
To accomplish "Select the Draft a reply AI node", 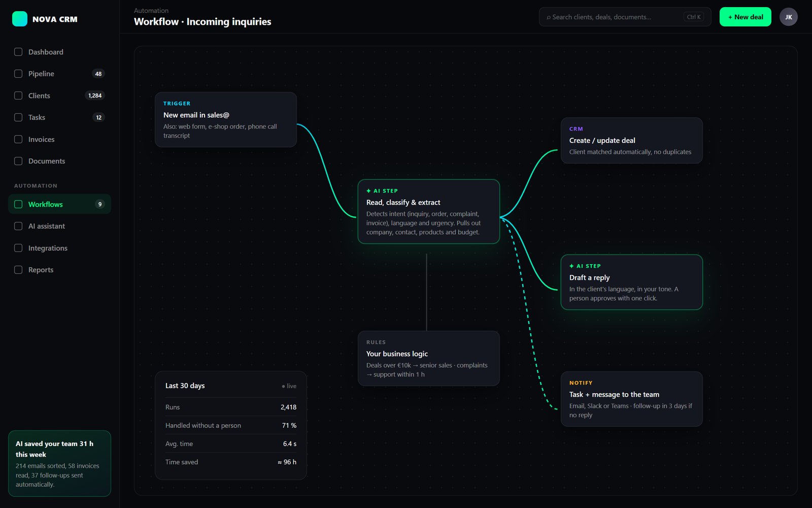I will click(x=632, y=282).
